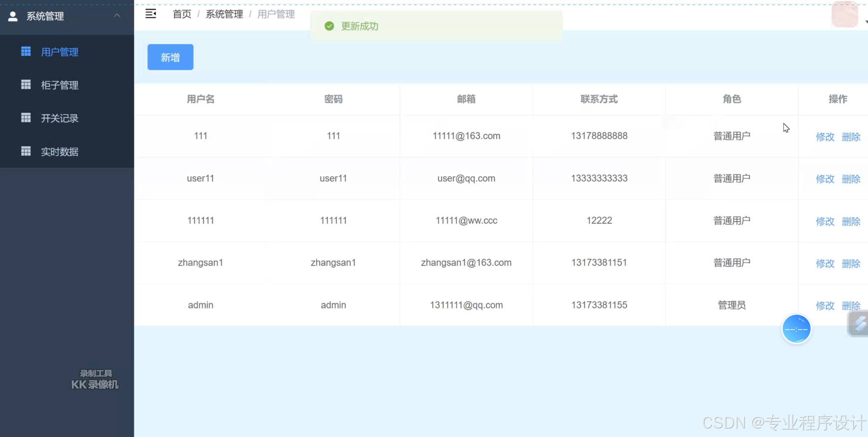
Task: Click the 用户管理 grid icon
Action: (26, 52)
